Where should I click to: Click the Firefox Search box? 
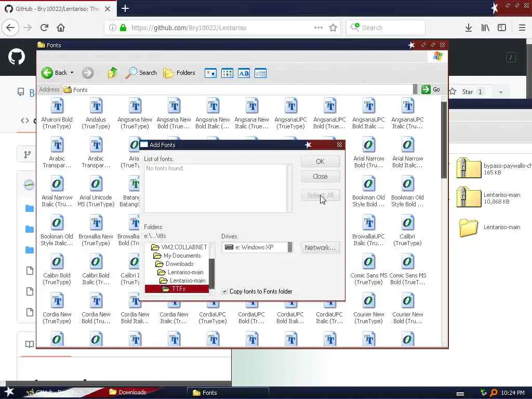[x=386, y=28]
